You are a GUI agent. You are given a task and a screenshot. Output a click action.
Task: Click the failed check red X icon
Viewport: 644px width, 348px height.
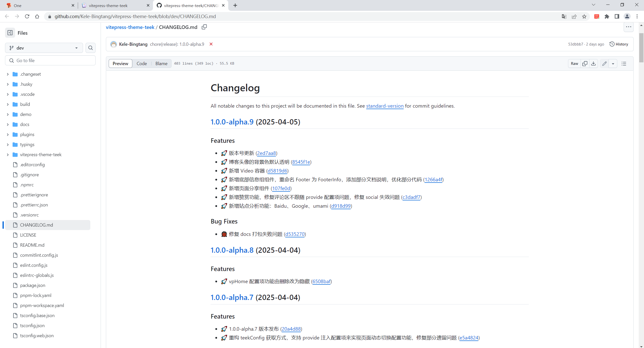click(211, 44)
